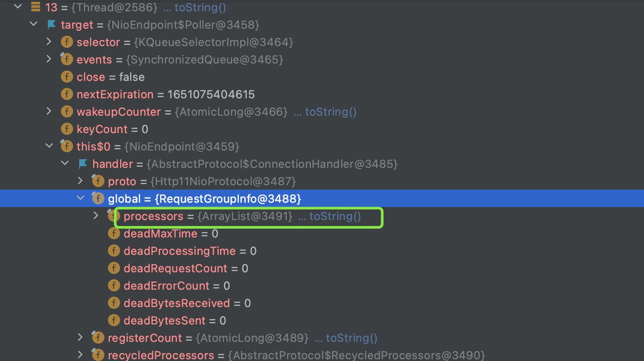Click the field icon beside global
The image size is (644, 361).
[98, 198]
